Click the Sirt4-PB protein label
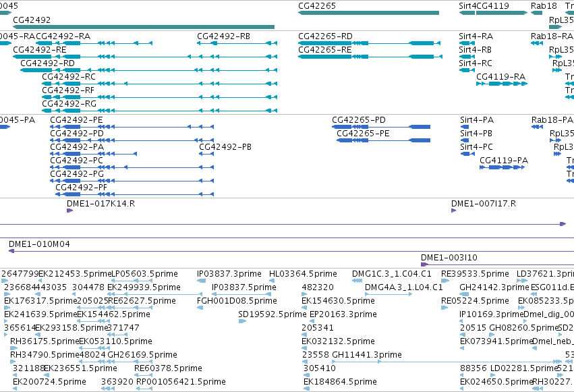This screenshot has height=392, width=574. (x=476, y=134)
